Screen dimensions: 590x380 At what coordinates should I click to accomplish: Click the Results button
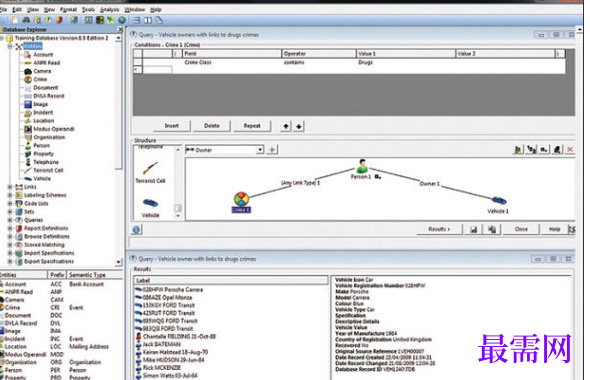(x=439, y=229)
